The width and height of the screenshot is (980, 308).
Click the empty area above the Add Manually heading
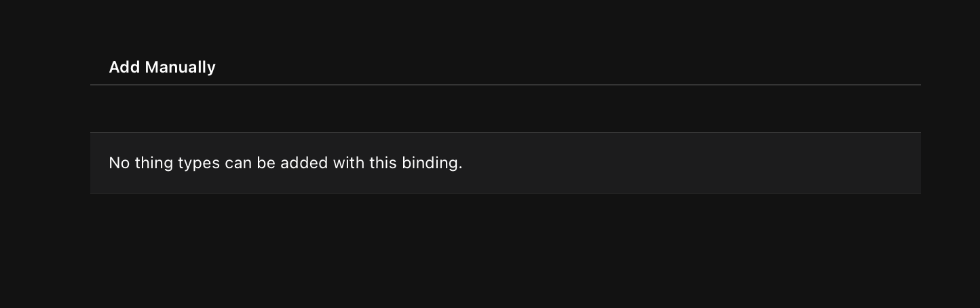pyautogui.click(x=505, y=27)
